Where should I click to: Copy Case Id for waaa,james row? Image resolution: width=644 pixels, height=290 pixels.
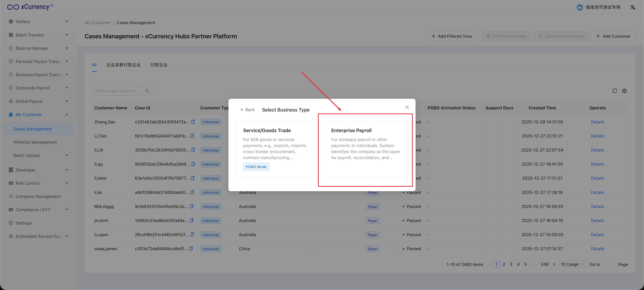tap(191, 249)
